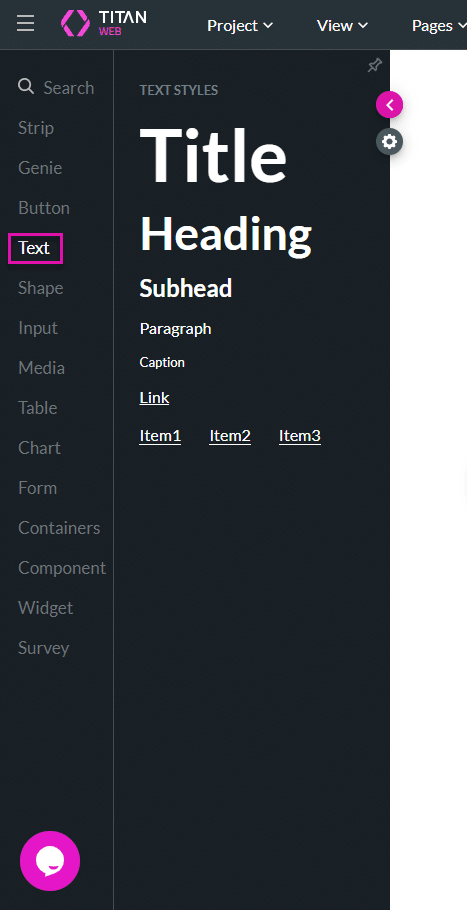Open the Widget elements category
Image resolution: width=467 pixels, height=910 pixels.
pyautogui.click(x=46, y=608)
